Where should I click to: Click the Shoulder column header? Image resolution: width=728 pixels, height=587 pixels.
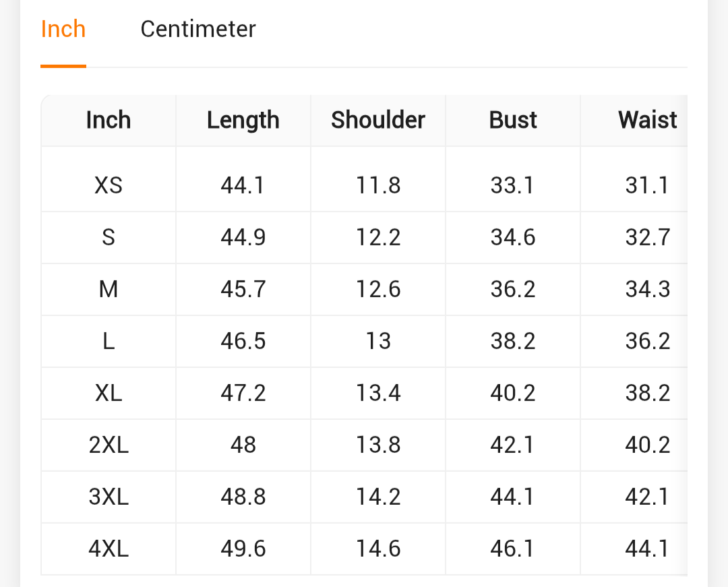coord(377,120)
